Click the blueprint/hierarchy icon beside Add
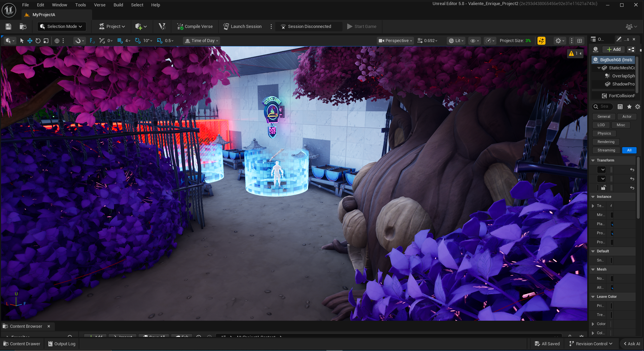Viewport: 644px width, 351px height. coord(631,49)
